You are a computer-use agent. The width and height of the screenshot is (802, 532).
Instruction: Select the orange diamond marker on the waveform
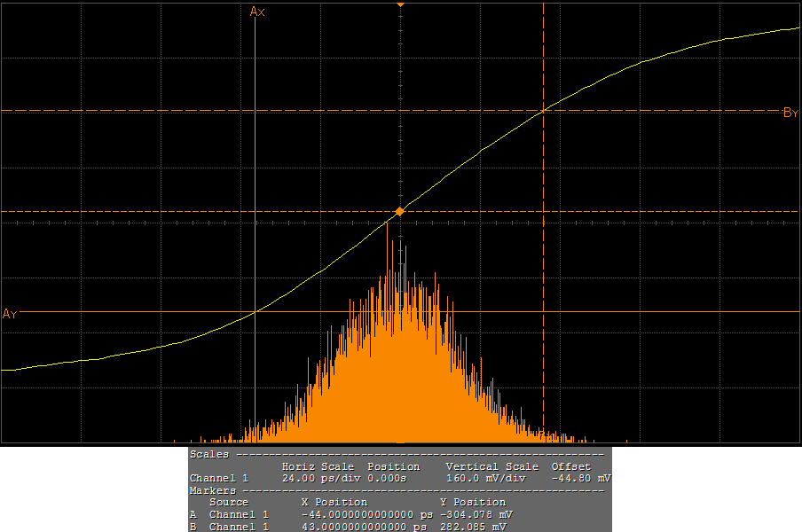[399, 212]
